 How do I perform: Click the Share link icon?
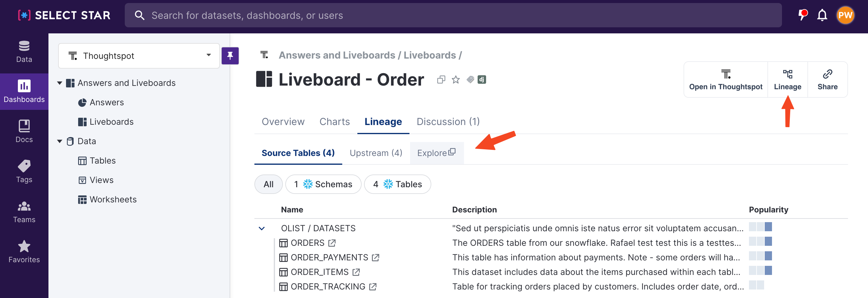pyautogui.click(x=827, y=80)
